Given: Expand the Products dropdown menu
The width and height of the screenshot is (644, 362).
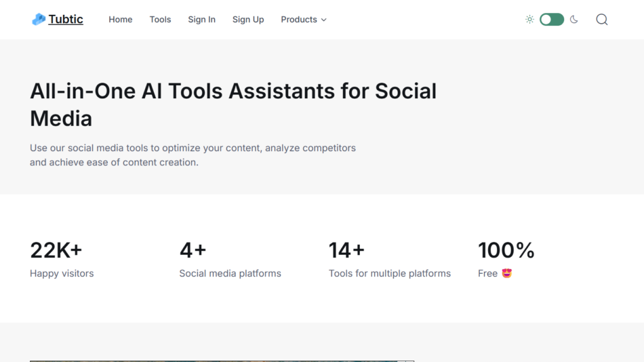Looking at the screenshot, I should pos(299,20).
